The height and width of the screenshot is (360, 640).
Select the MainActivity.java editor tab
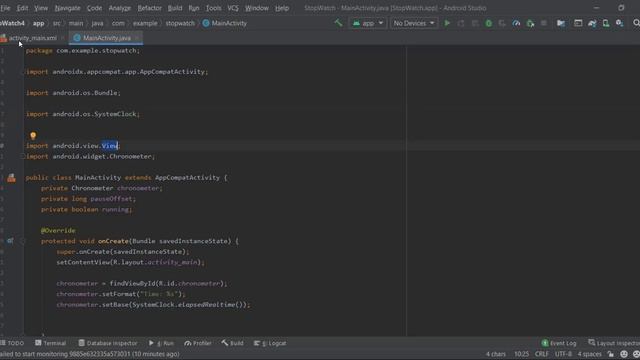click(x=107, y=38)
